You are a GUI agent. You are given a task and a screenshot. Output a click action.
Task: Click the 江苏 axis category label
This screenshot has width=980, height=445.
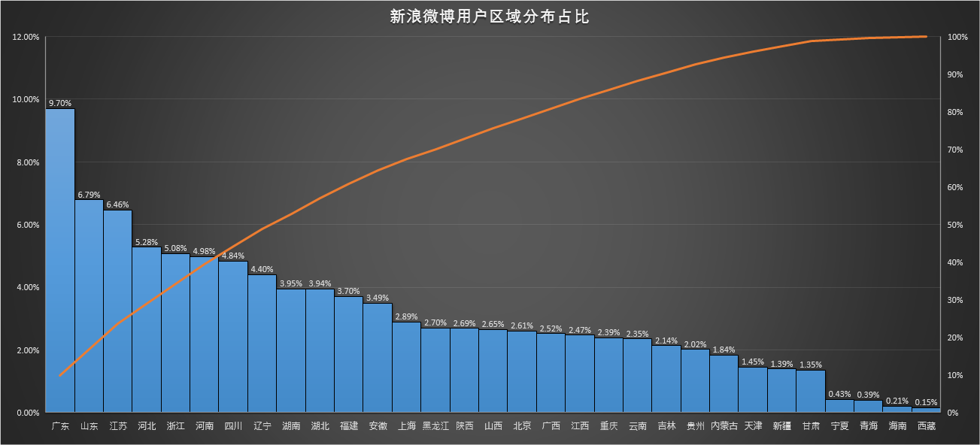click(118, 426)
